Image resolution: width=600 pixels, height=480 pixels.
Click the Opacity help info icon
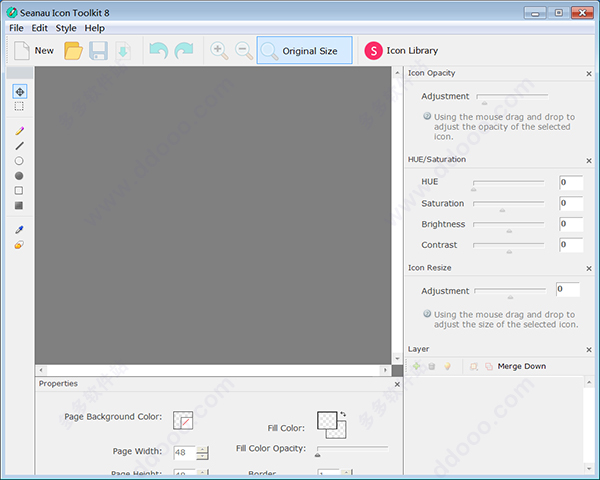click(x=427, y=116)
